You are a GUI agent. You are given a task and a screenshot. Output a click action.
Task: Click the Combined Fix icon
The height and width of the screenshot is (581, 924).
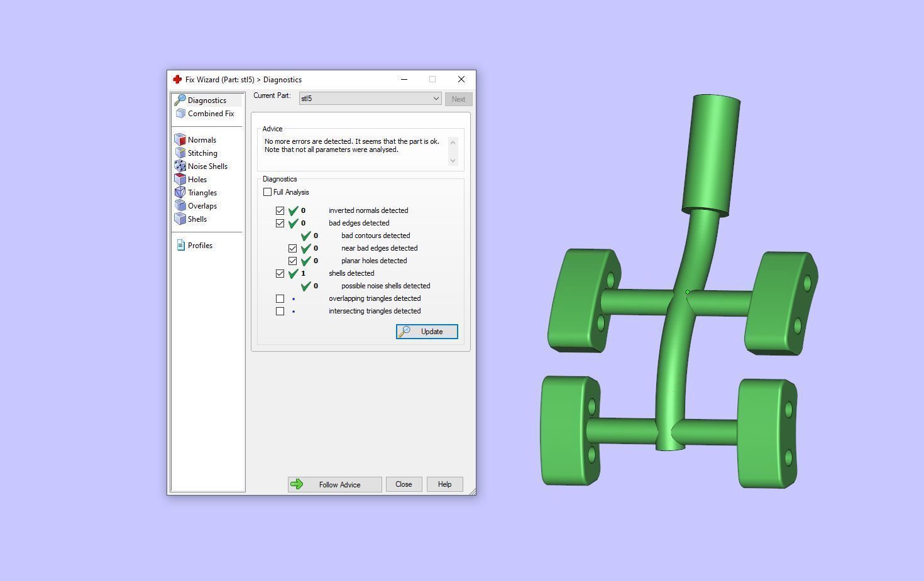tap(180, 113)
